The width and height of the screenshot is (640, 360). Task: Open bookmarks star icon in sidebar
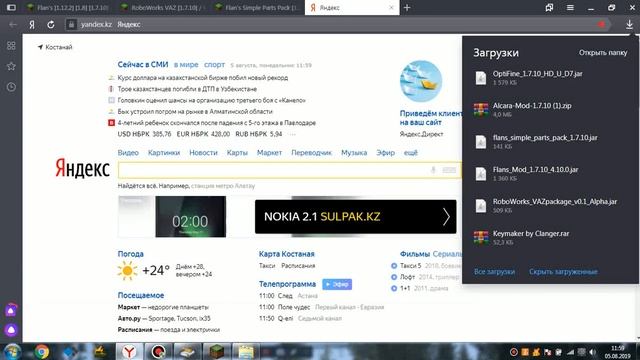(11, 66)
